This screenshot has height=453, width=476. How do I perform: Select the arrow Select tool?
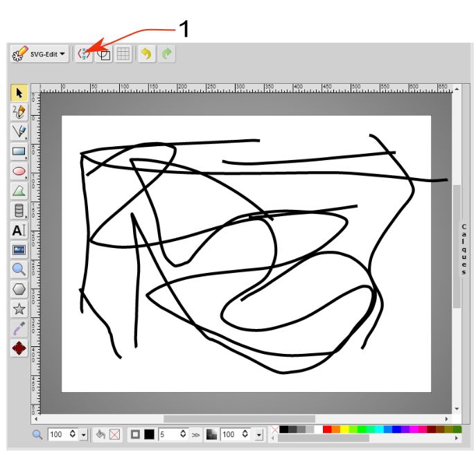(19, 93)
